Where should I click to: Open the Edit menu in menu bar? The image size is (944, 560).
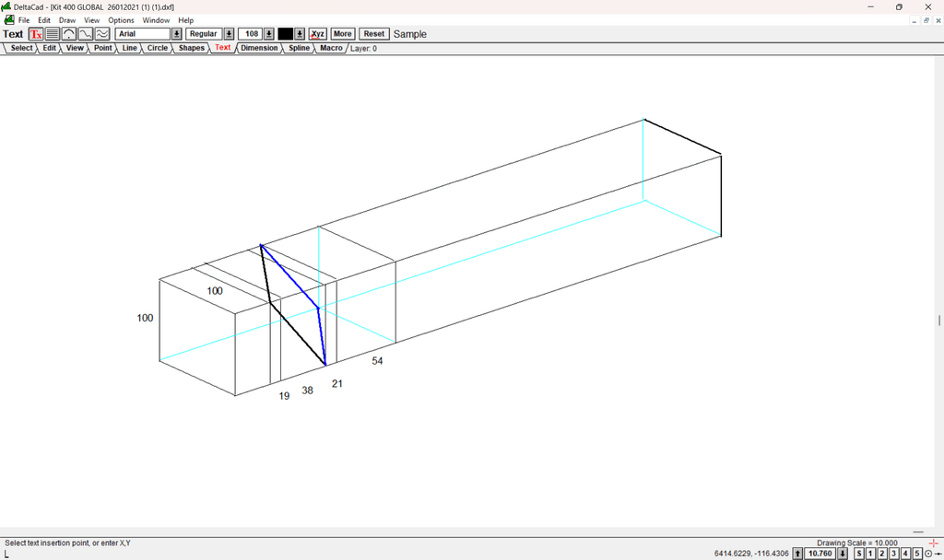pos(44,20)
